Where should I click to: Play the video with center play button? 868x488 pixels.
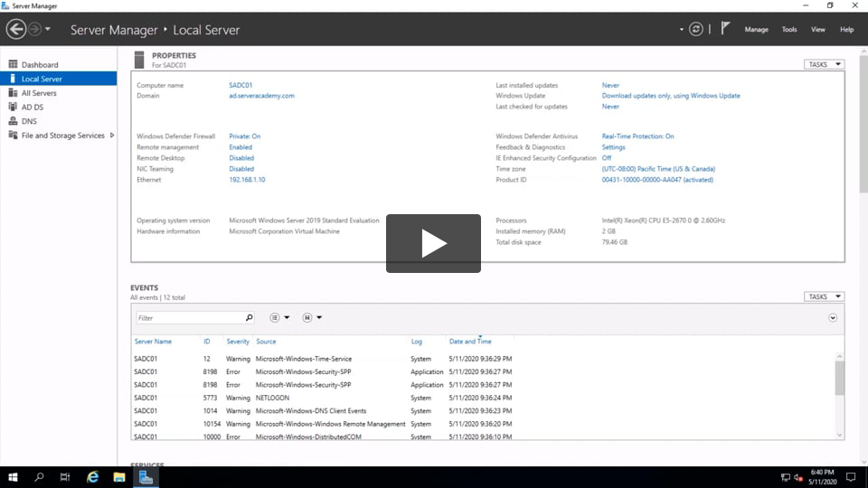coord(433,243)
